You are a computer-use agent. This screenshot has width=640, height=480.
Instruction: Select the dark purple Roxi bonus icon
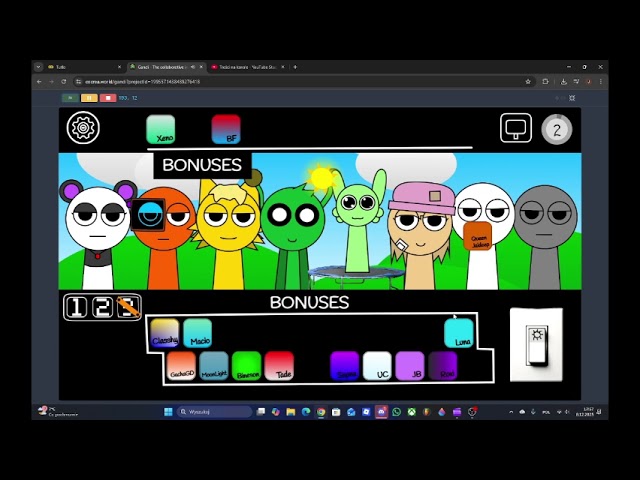[x=442, y=366]
